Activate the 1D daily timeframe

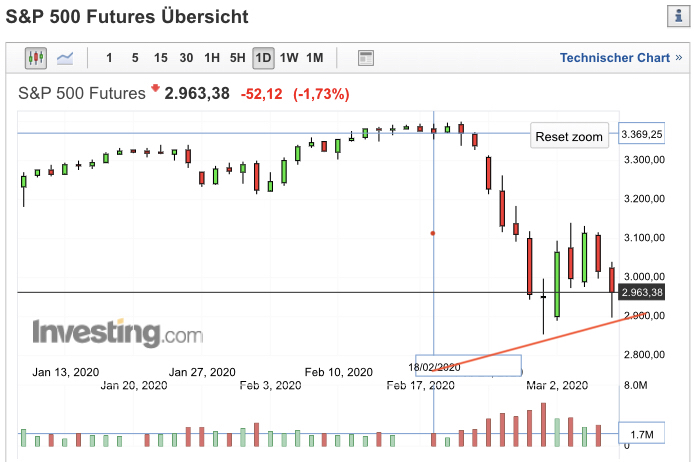point(263,58)
